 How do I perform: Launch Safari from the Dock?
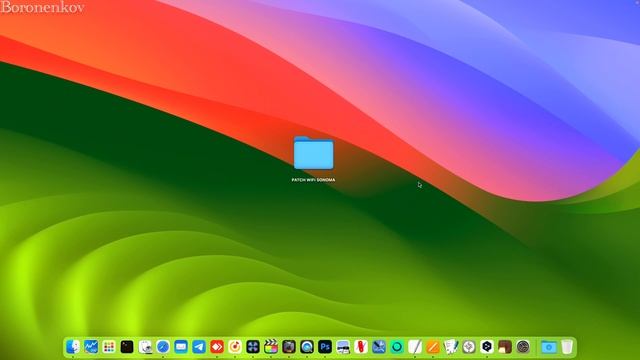[x=163, y=347]
